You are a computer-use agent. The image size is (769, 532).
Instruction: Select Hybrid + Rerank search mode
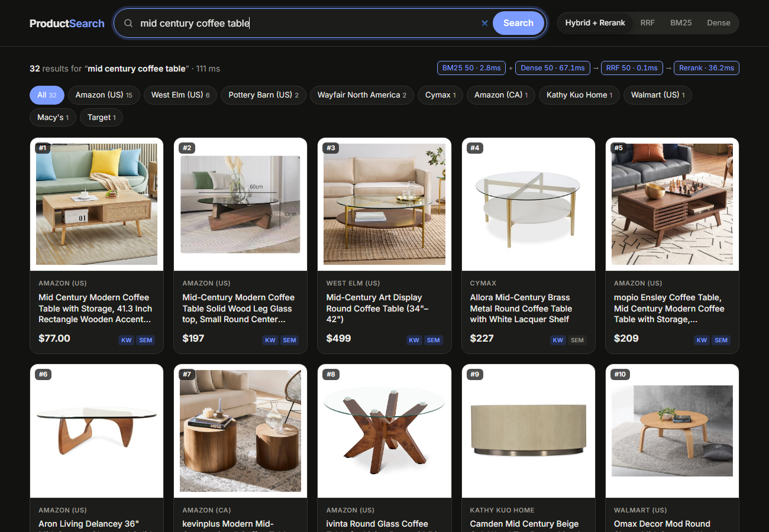click(595, 23)
